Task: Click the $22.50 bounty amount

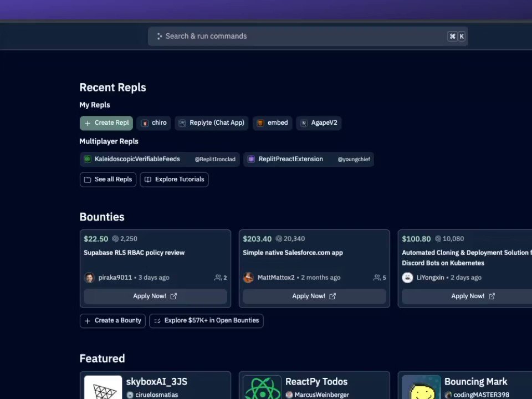Action: 96,239
